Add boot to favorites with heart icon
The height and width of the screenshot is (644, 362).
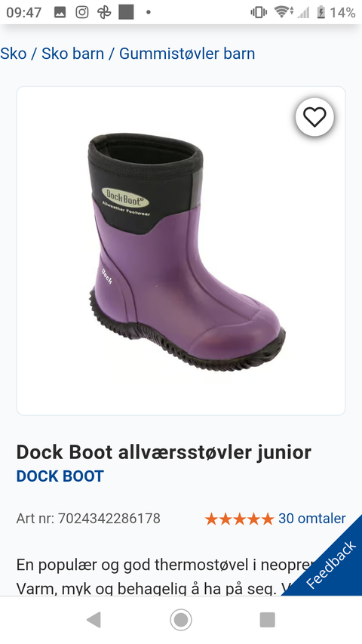314,117
